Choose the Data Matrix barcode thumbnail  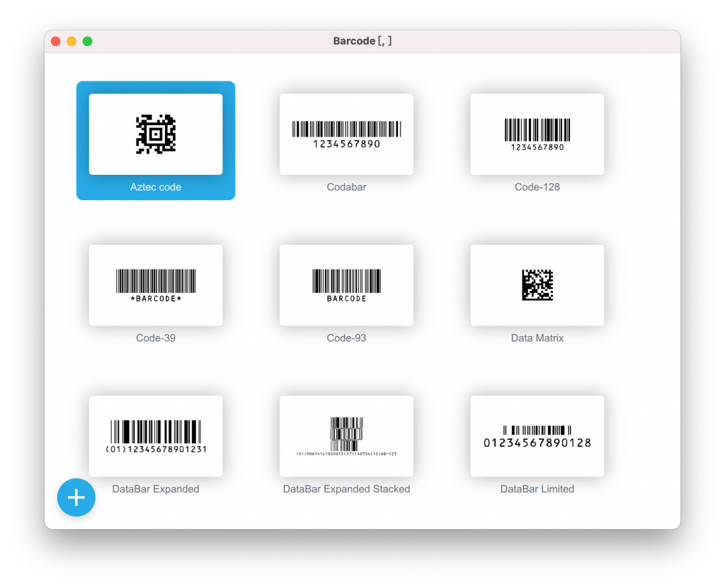tap(537, 285)
